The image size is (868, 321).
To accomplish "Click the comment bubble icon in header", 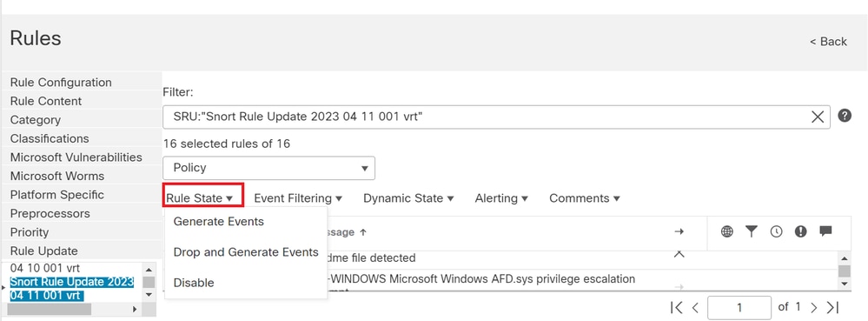I will pyautogui.click(x=826, y=231).
